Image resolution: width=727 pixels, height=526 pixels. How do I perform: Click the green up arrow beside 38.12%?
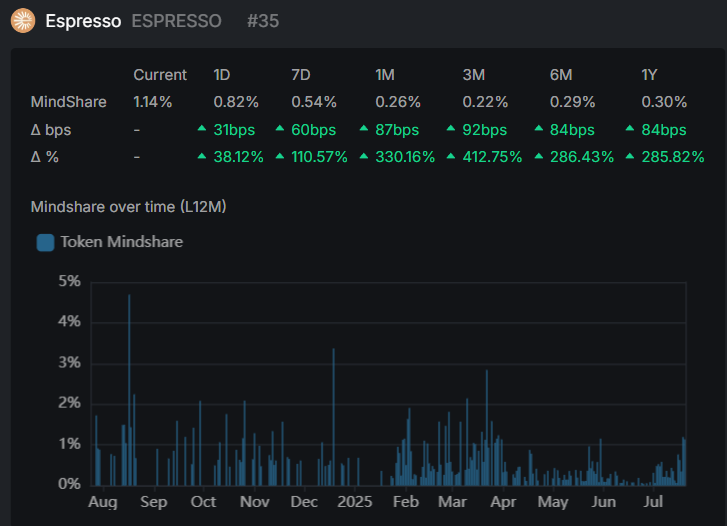point(202,156)
